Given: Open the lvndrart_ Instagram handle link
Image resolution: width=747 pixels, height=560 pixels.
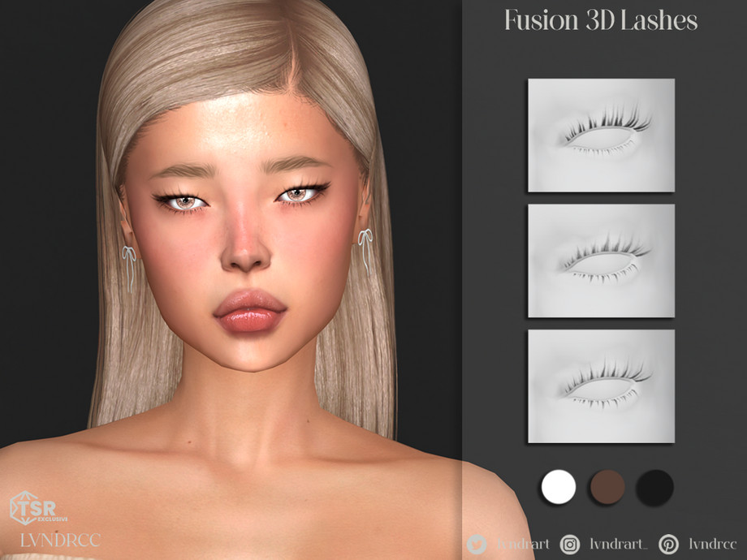Looking at the screenshot, I should click(618, 544).
